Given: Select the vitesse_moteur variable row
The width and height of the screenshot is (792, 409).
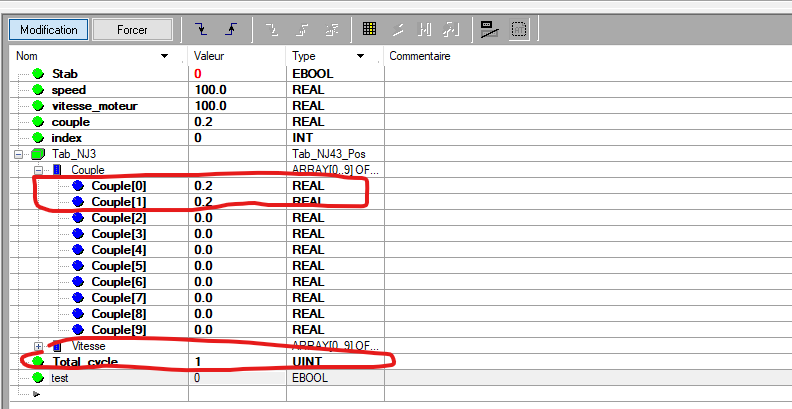Looking at the screenshot, I should click(95, 106).
